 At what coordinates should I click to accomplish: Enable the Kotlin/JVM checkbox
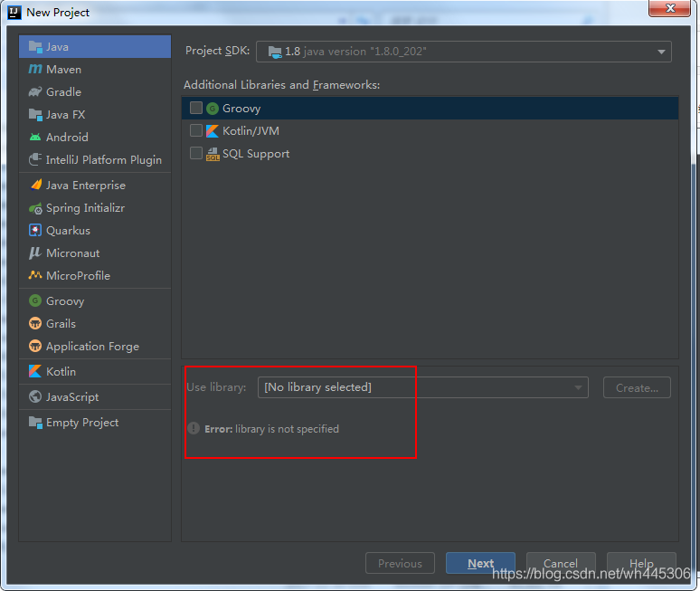point(196,130)
